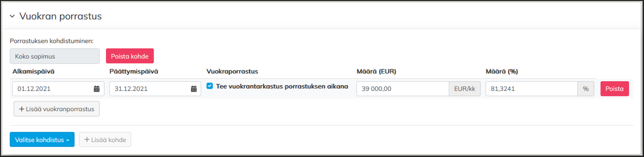Open the Alkamispäivä calendar picker icon

96,89
